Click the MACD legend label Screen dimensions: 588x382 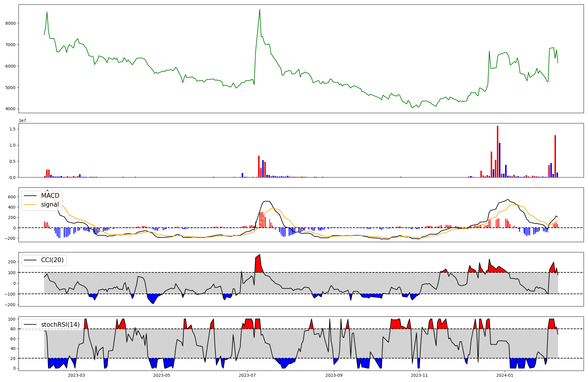pyautogui.click(x=50, y=196)
